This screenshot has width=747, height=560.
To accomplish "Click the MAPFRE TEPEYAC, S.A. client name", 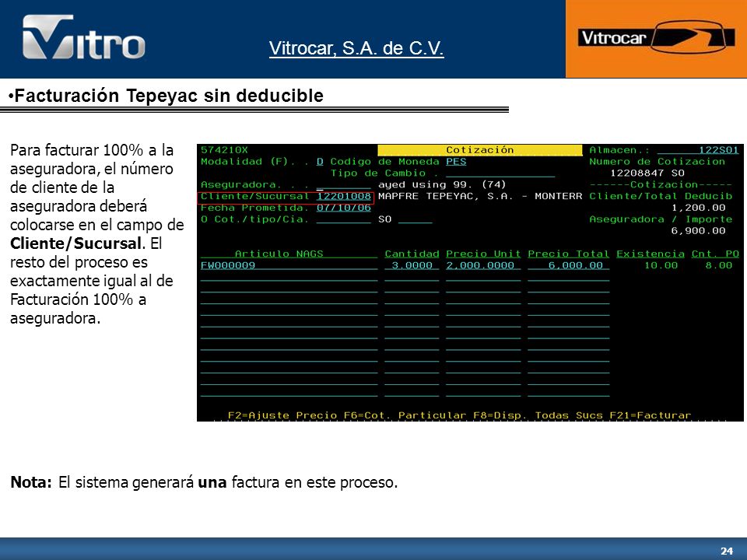I will [480, 196].
